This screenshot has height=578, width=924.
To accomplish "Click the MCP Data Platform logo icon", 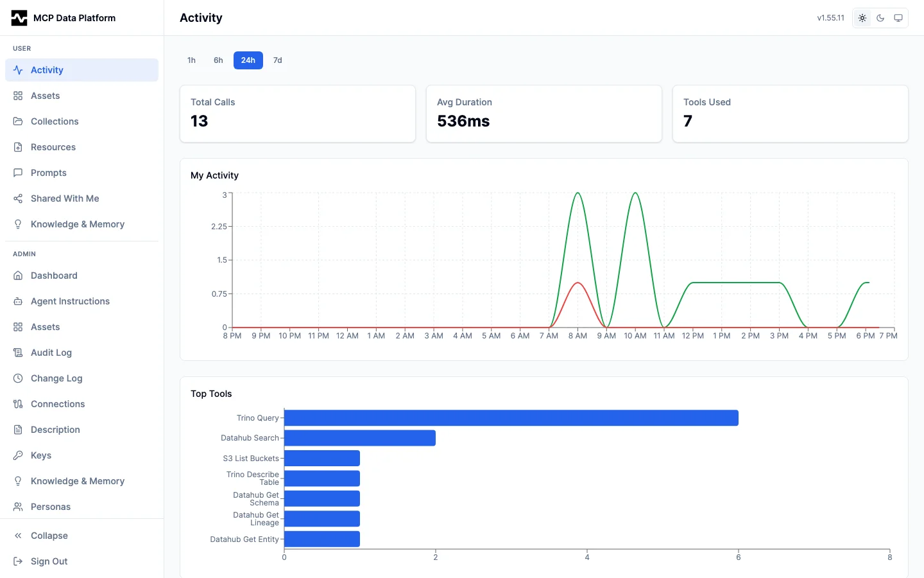I will (19, 18).
